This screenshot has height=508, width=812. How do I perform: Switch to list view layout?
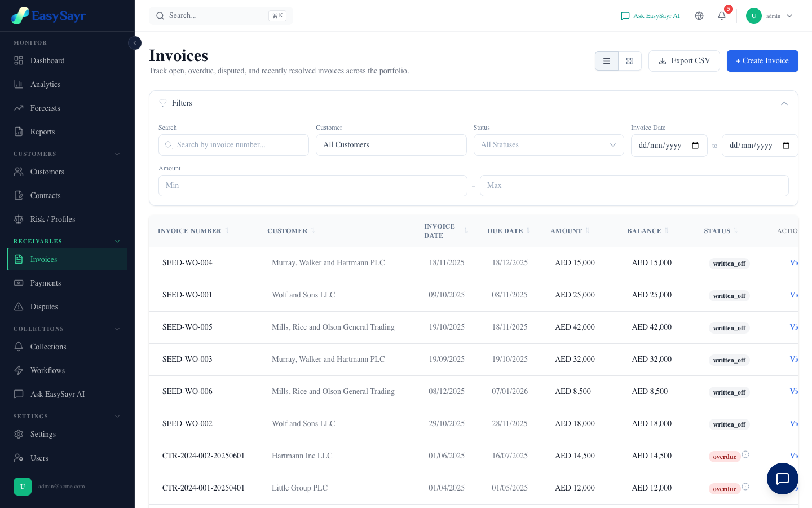(607, 61)
